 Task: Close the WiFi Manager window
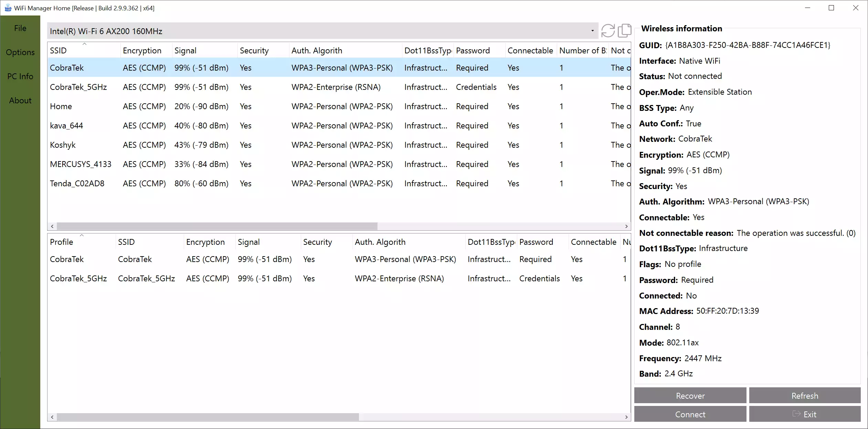tap(856, 8)
